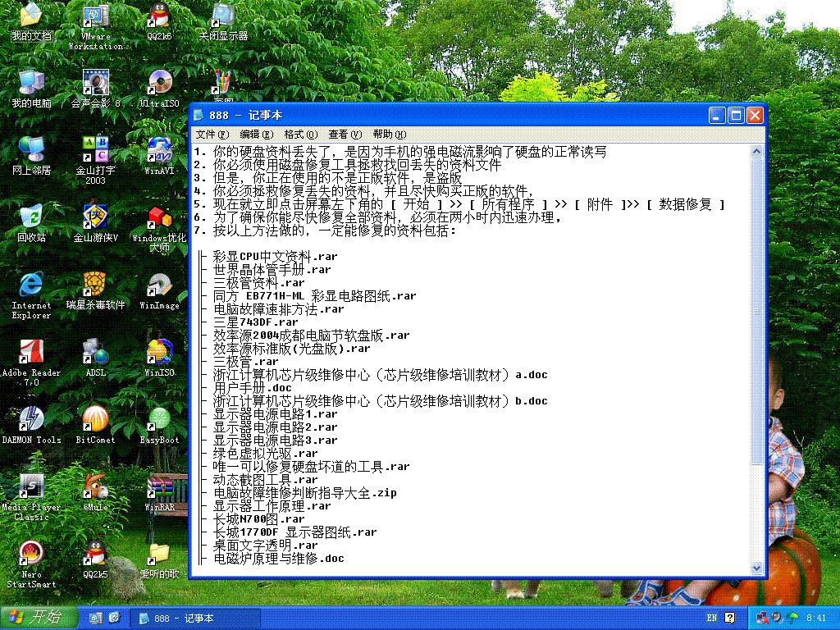This screenshot has width=840, height=630.
Task: Click the 开始 Start button
Action: click(38, 618)
